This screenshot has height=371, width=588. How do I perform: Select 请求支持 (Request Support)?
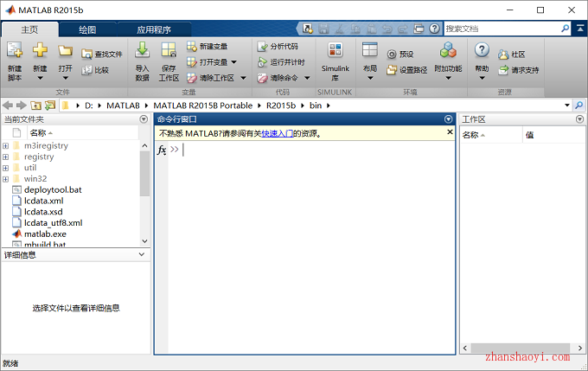click(519, 70)
